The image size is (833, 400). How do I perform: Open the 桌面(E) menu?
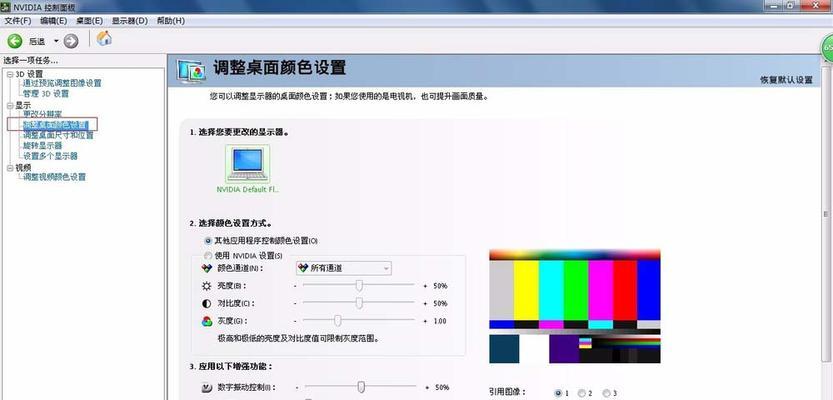89,21
